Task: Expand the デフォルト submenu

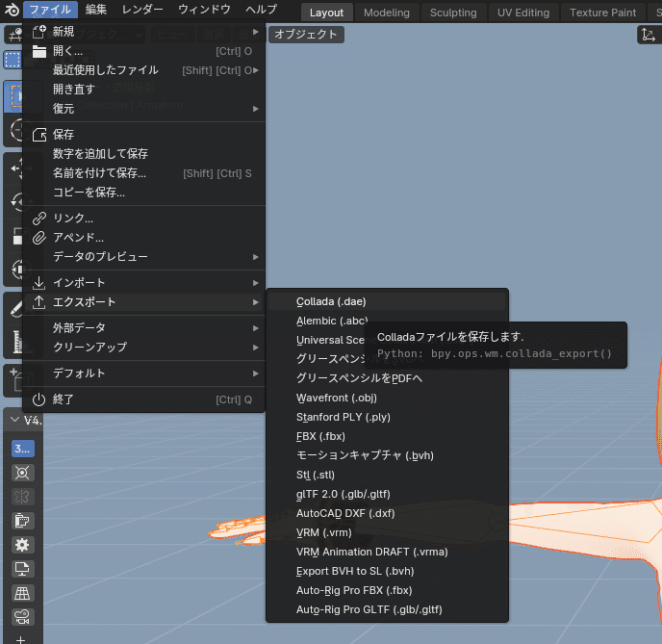Action: [144, 374]
